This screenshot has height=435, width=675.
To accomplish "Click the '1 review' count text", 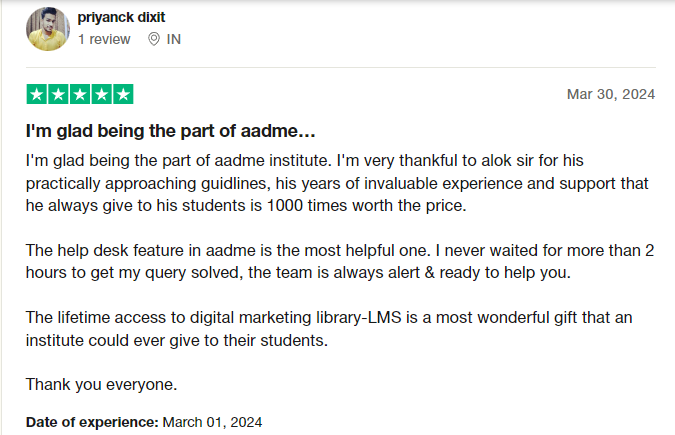I will (104, 39).
